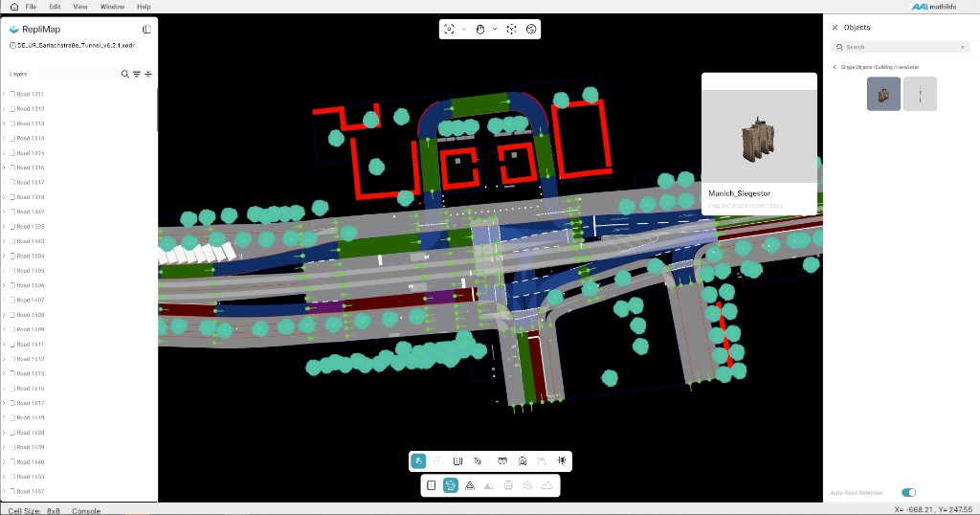
Task: Open the Help menu
Action: tap(144, 7)
